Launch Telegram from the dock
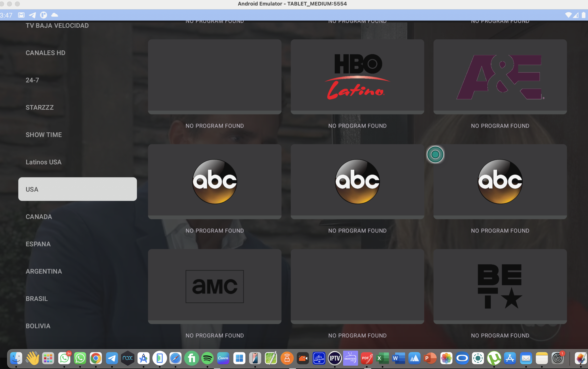 [112, 358]
